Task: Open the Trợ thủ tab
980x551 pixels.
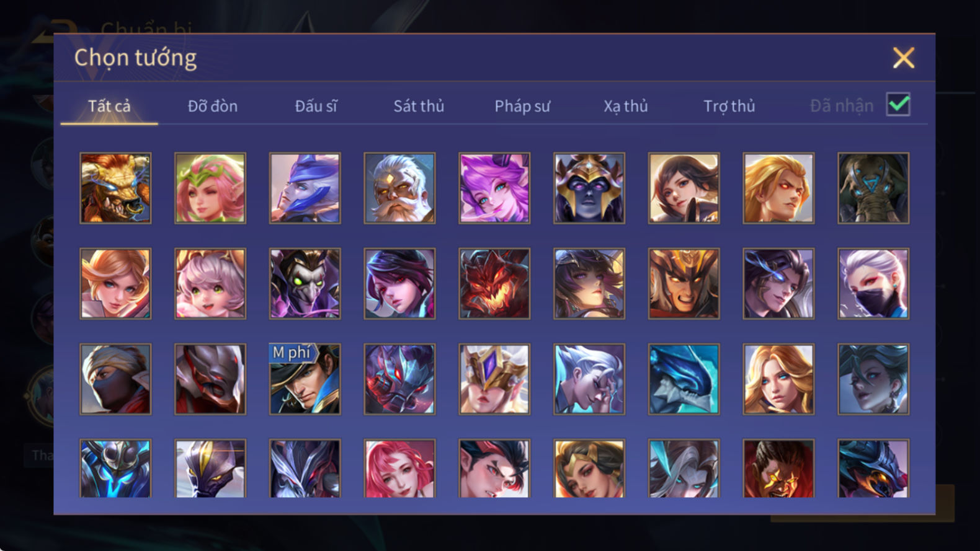Action: point(729,106)
